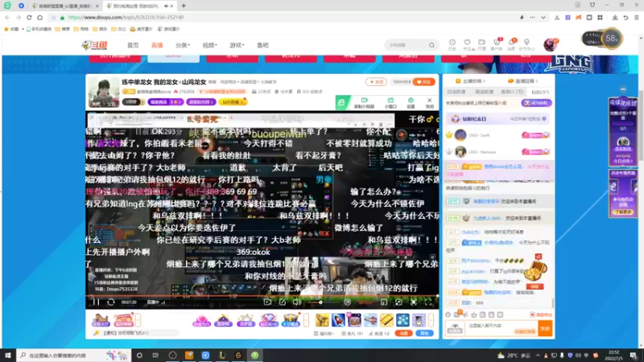Open the blue 背包 backpack button
Screen dimensions: 644x362
[x=424, y=333]
